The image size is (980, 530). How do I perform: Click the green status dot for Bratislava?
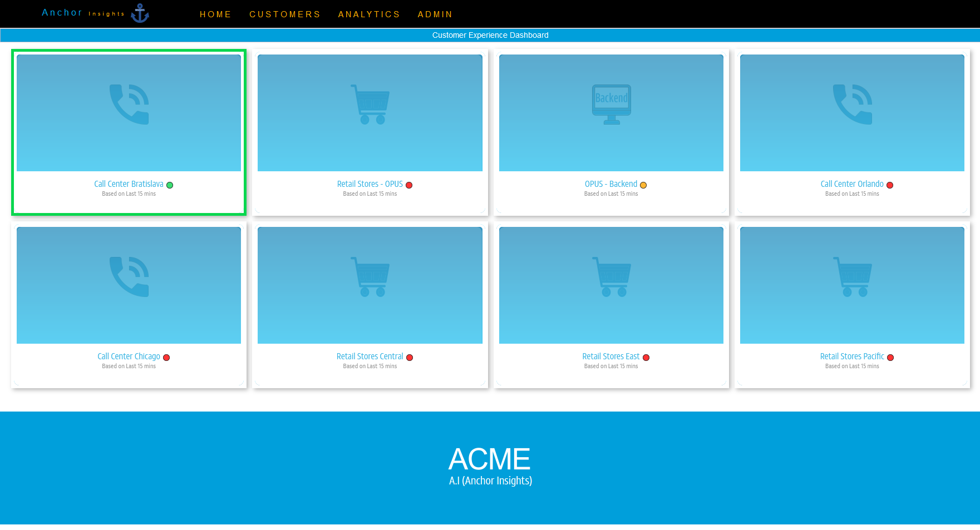pyautogui.click(x=170, y=185)
